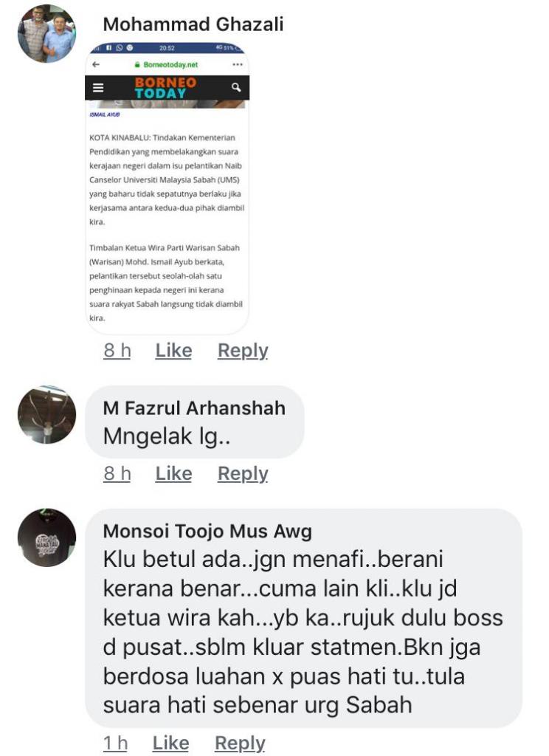The width and height of the screenshot is (549, 756).
Task: Tap the back arrow in embedded browser screenshot
Action: pyautogui.click(x=95, y=64)
